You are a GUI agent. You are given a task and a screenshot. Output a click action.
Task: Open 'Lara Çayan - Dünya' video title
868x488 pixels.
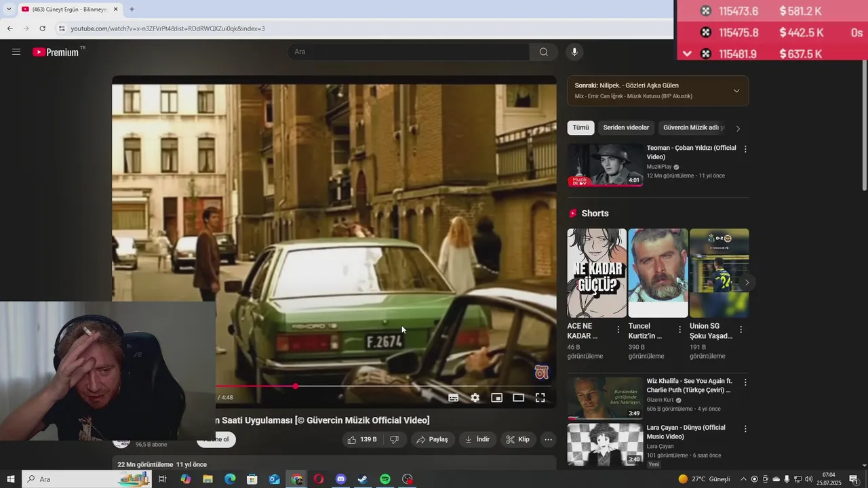point(686,432)
